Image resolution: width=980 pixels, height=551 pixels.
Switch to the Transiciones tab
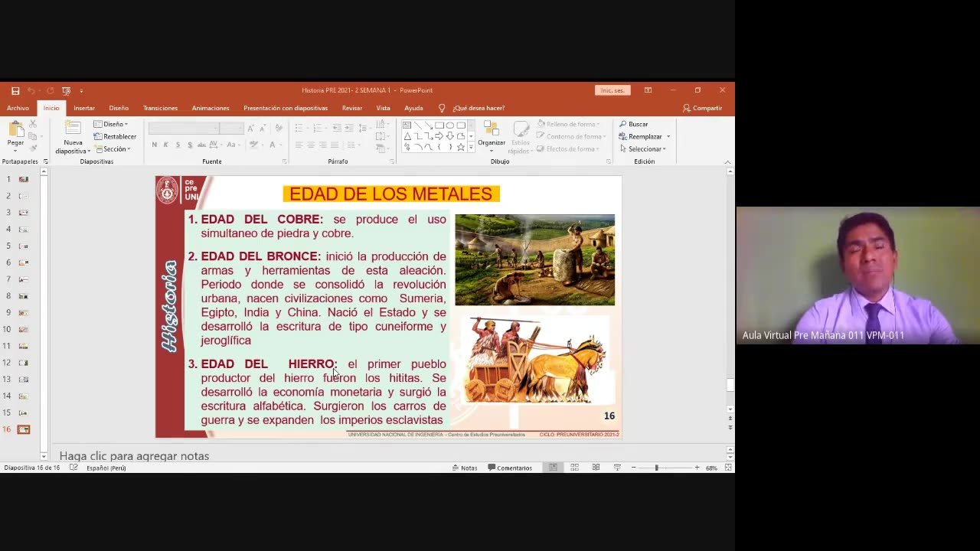coord(160,108)
